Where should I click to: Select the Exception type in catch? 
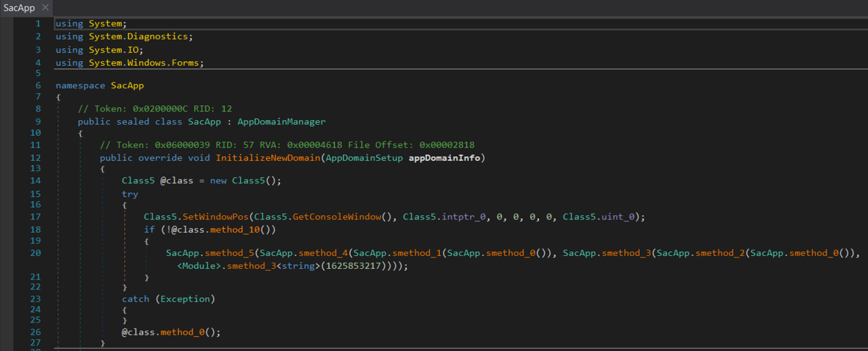coord(186,299)
